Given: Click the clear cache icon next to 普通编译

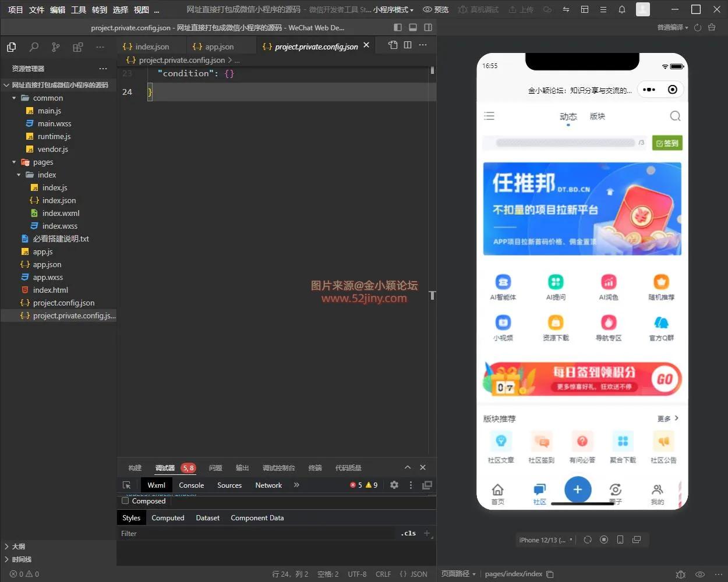Looking at the screenshot, I should coord(711,27).
